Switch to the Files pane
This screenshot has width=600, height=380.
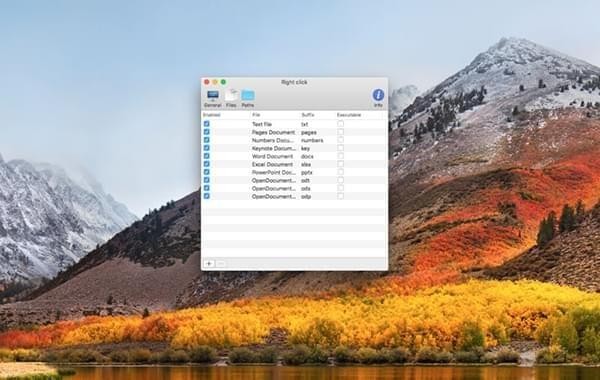[231, 98]
